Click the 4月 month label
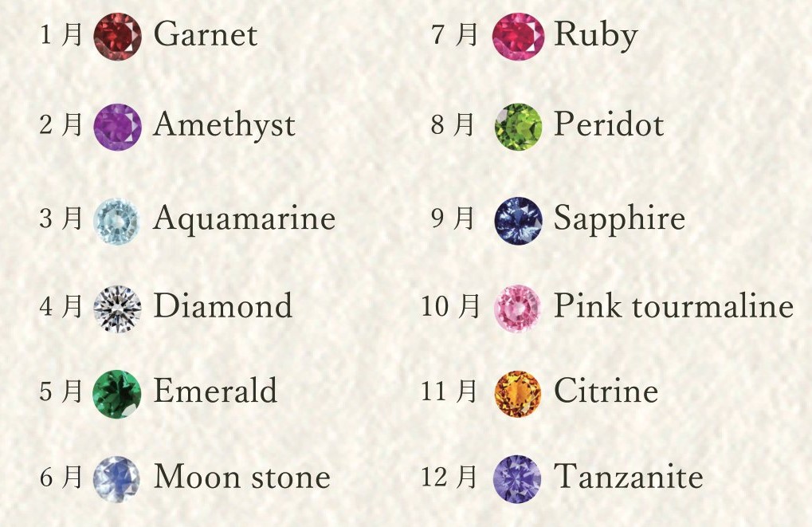This screenshot has width=812, height=527. point(61,305)
